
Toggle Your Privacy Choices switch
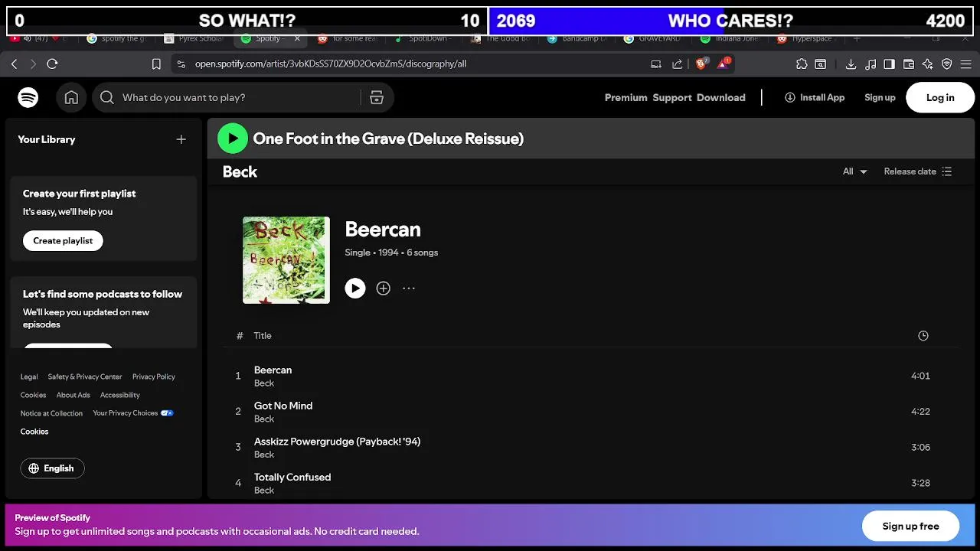pos(167,413)
